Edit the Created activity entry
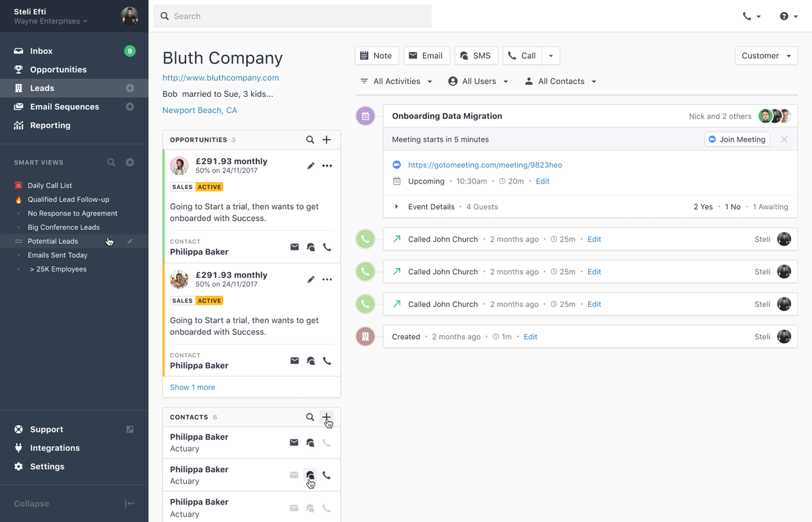 tap(531, 336)
